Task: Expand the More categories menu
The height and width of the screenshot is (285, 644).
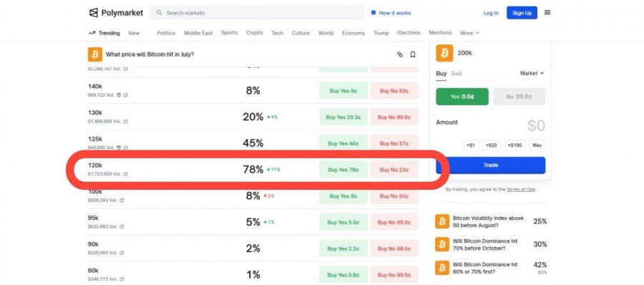Action: coord(469,33)
